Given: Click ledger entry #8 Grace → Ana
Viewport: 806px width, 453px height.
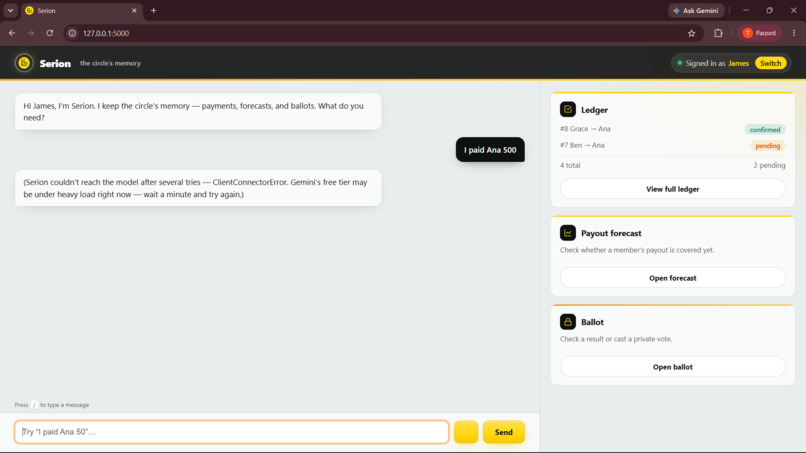Looking at the screenshot, I should click(x=585, y=129).
